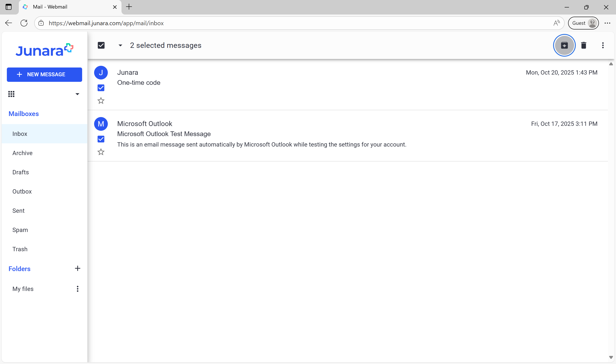Screen dimensions: 616x364
Task: Uncheck the select-all messages checkbox
Action: pos(101,45)
